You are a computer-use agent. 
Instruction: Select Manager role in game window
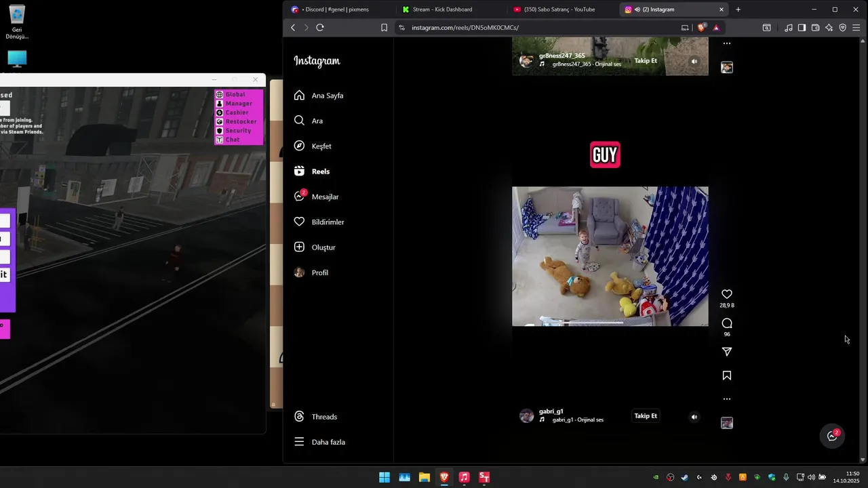[234, 104]
